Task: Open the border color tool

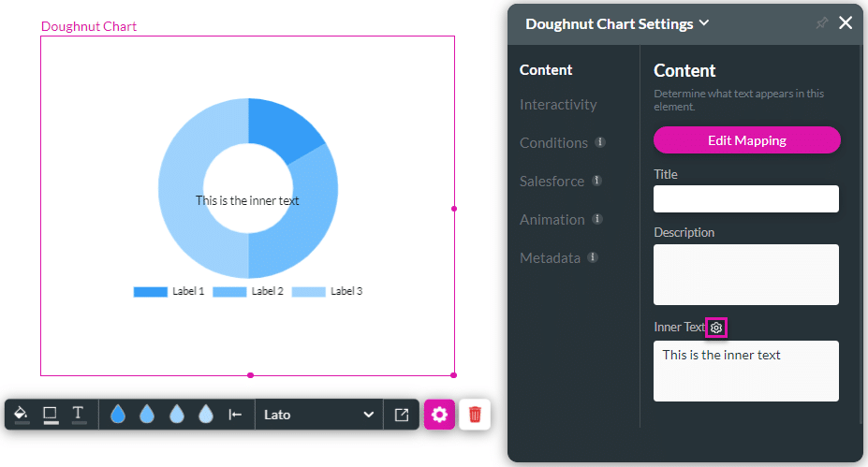Action: click(x=51, y=414)
